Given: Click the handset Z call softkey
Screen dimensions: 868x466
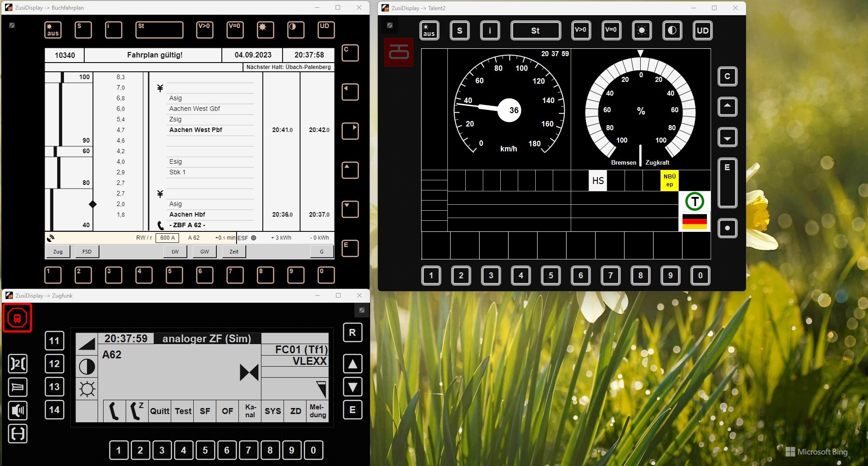Looking at the screenshot, I should (137, 411).
